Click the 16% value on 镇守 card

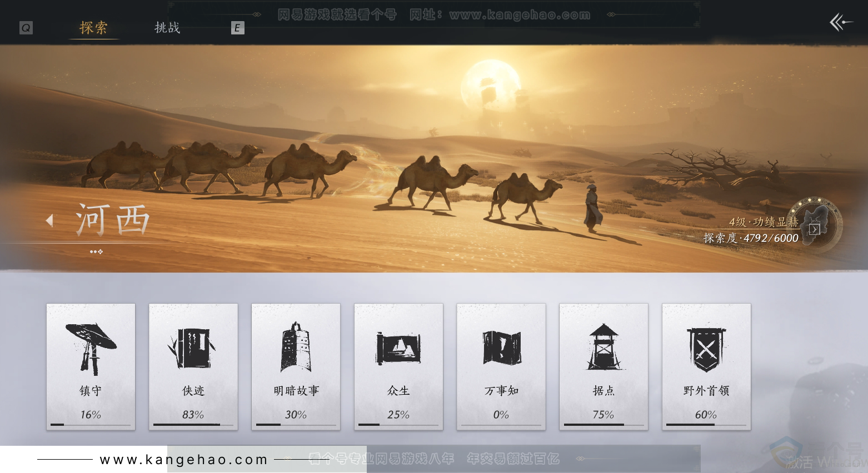pos(91,415)
